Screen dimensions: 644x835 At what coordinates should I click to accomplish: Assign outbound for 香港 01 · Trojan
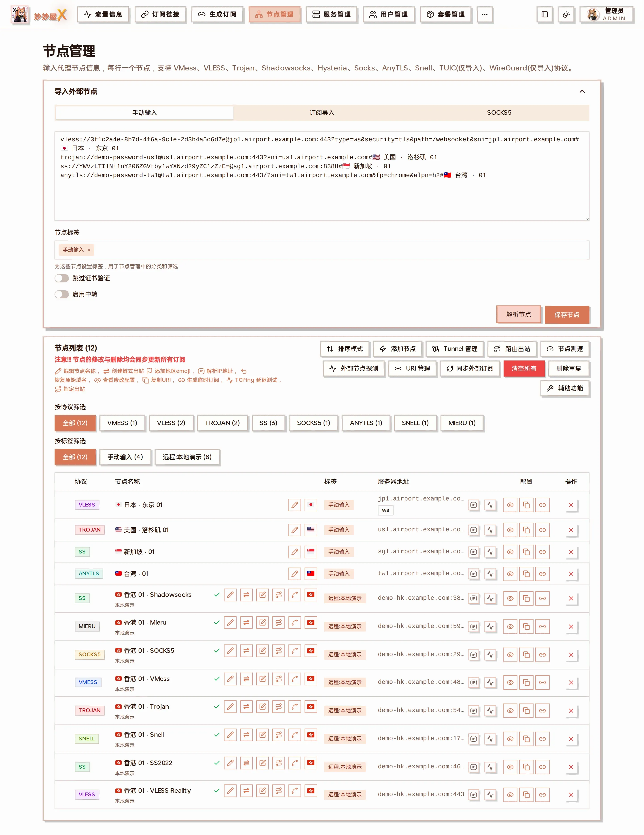(278, 707)
